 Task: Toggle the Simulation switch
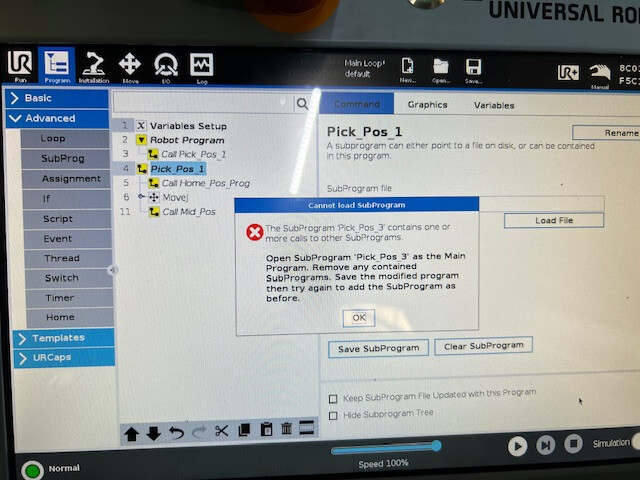[636, 441]
